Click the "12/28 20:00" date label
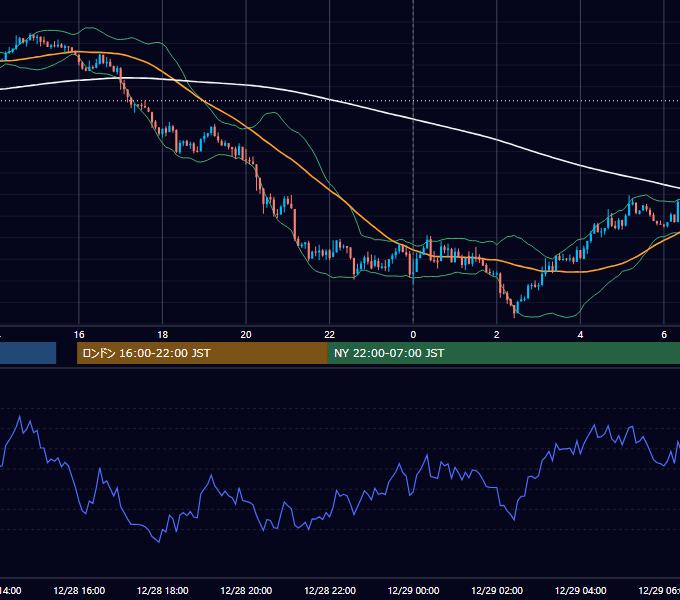This screenshot has width=680, height=600. (x=246, y=591)
